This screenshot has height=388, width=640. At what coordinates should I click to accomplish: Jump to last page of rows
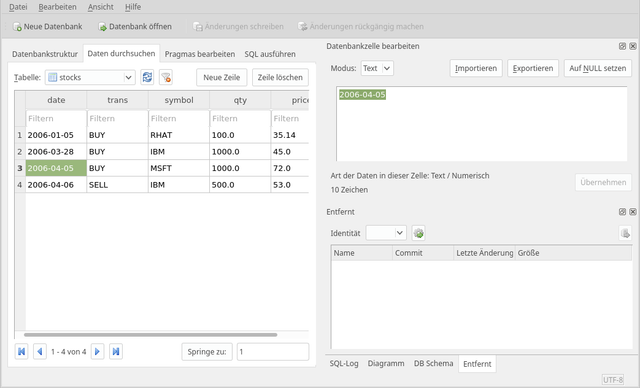[116, 351]
